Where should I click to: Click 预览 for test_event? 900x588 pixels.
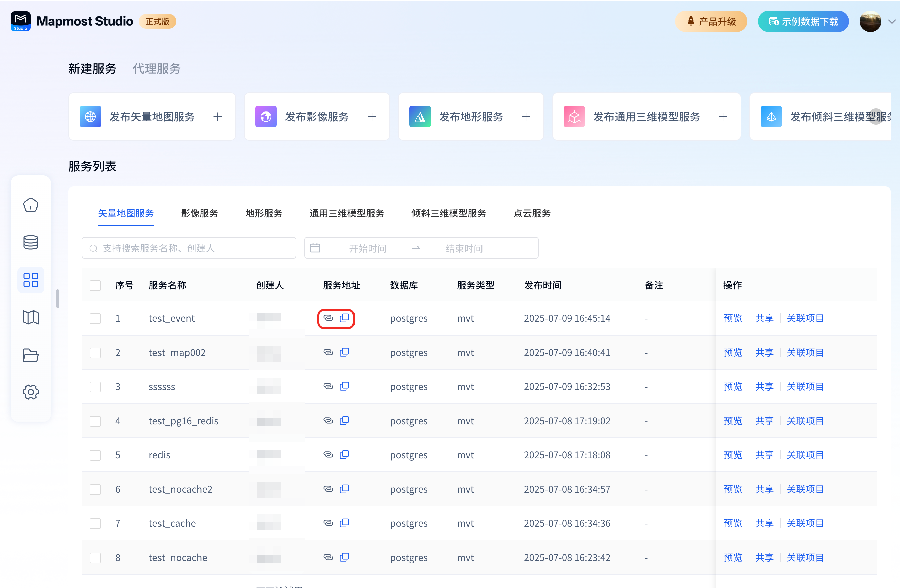point(733,318)
